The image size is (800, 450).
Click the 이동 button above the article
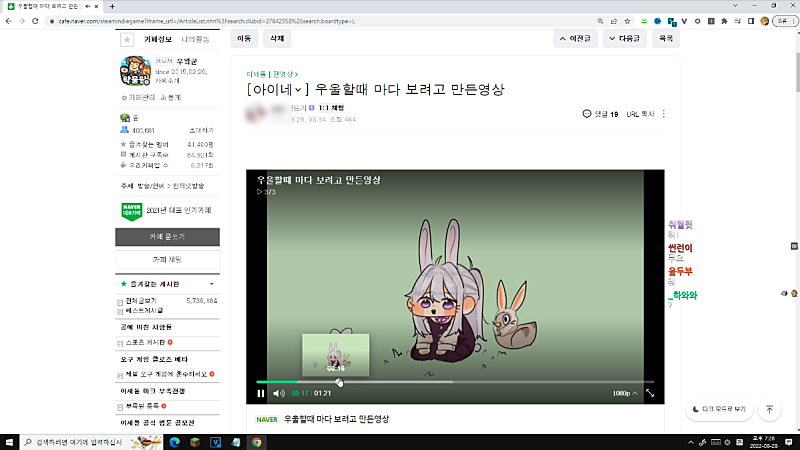(244, 38)
